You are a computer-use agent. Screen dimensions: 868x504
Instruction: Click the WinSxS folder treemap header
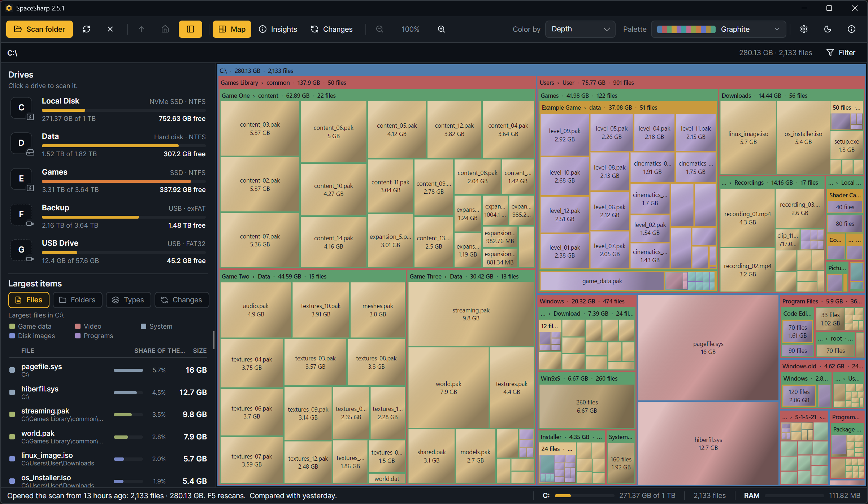(x=586, y=378)
